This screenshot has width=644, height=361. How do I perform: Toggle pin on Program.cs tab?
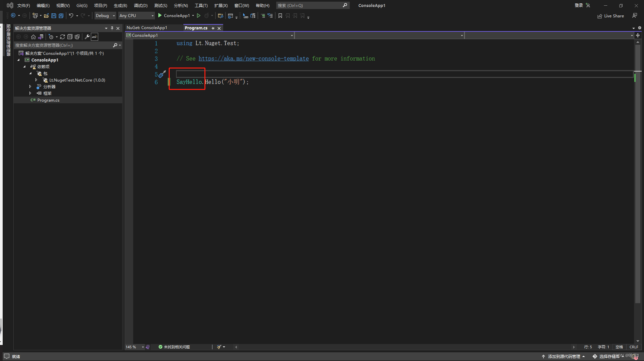213,28
